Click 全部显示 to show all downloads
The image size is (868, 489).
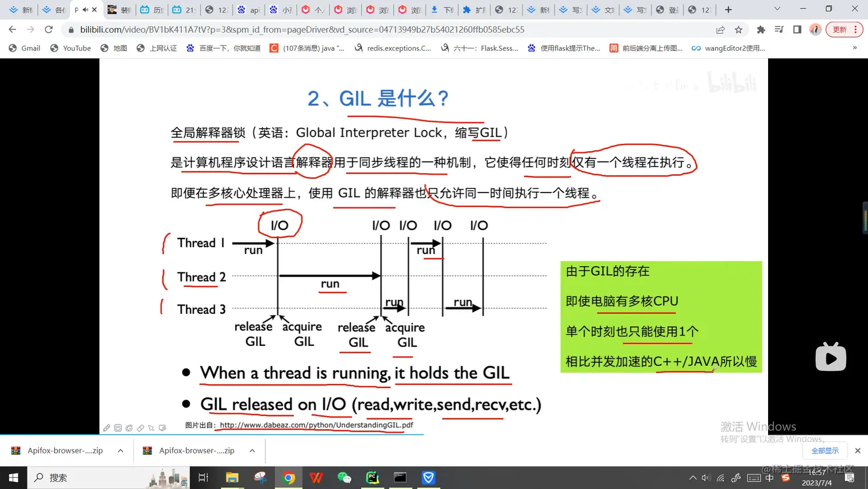825,451
